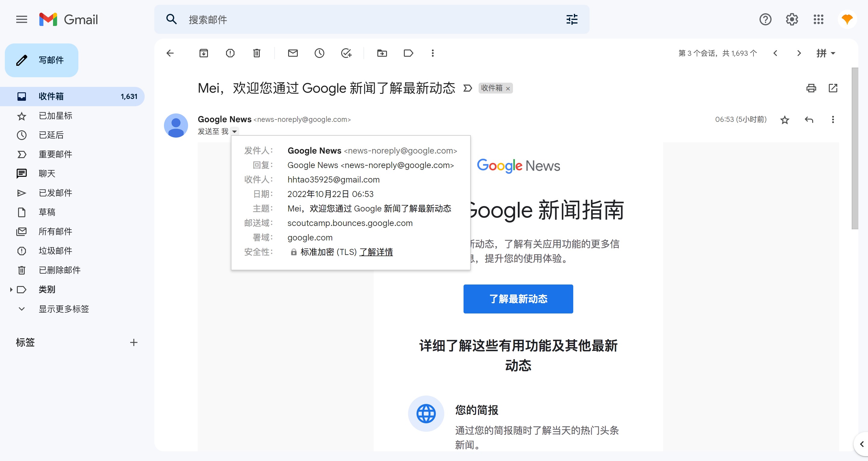Open toolbar more options menu
Image resolution: width=868 pixels, height=461 pixels.
click(x=433, y=53)
